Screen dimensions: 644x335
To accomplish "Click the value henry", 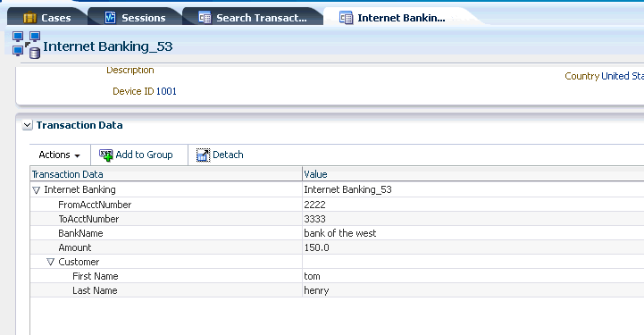I will coord(317,290).
